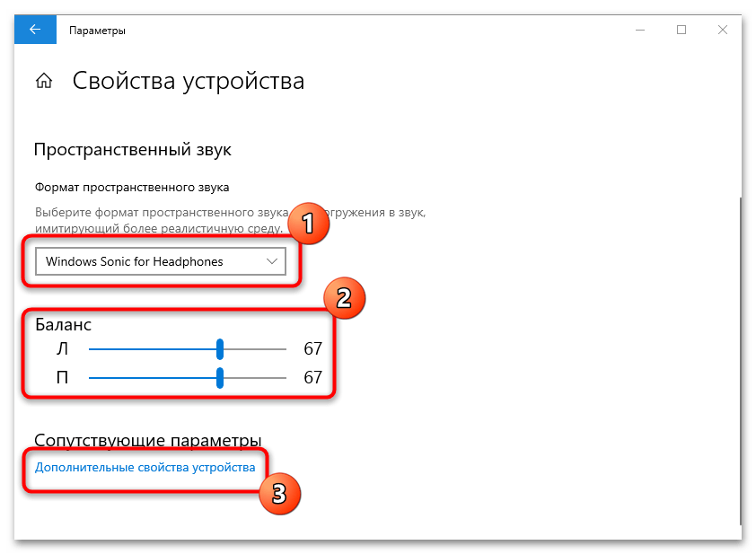The height and width of the screenshot is (554, 756).
Task: Click the red annotation badge number 2
Action: click(x=342, y=297)
